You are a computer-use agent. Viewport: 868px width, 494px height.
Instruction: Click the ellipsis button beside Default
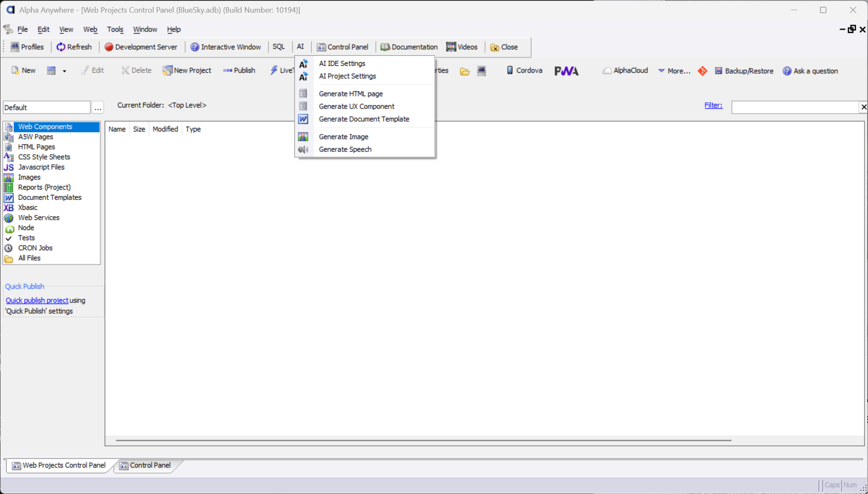click(98, 107)
